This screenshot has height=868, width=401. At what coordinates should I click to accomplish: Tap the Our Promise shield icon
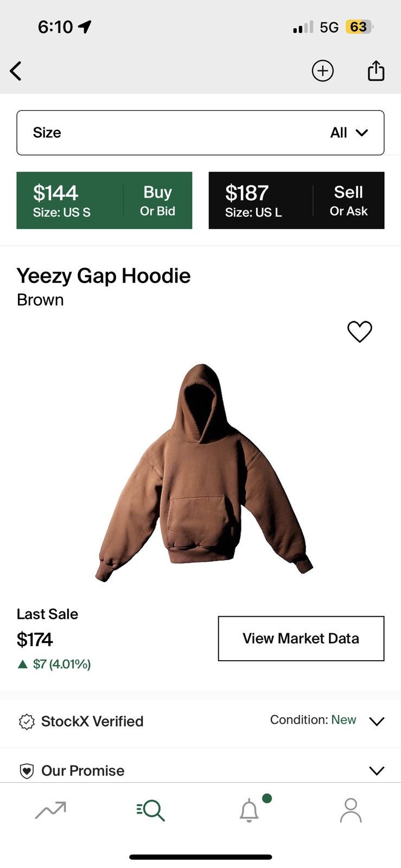[27, 771]
